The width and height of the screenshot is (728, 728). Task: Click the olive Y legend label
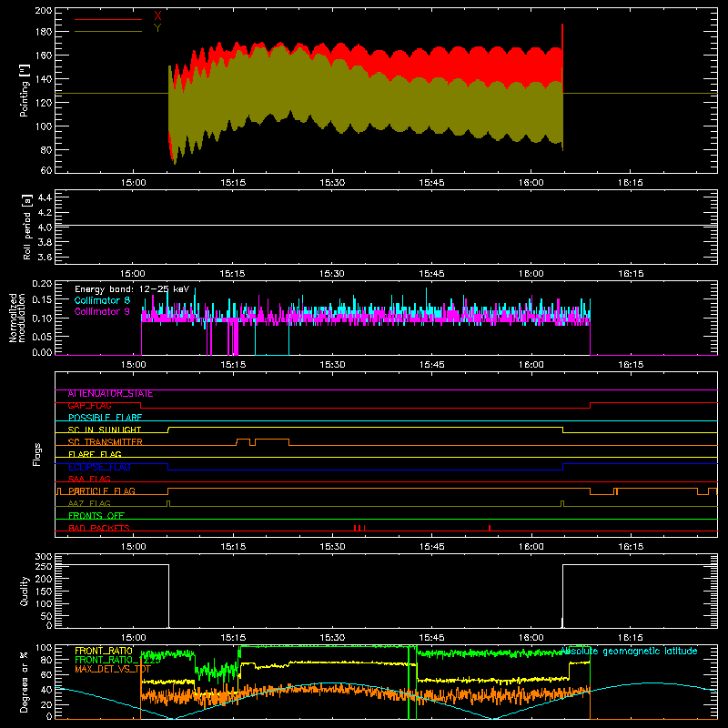tap(157, 28)
